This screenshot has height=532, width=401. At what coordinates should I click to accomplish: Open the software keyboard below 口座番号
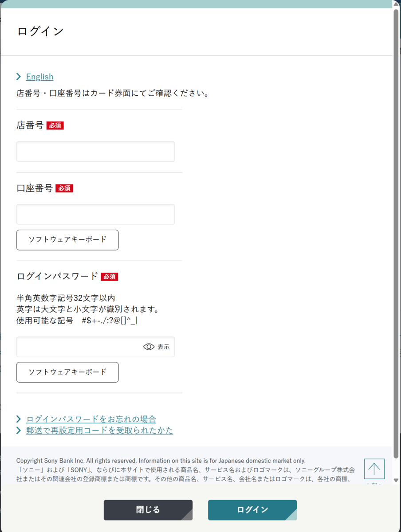67,240
